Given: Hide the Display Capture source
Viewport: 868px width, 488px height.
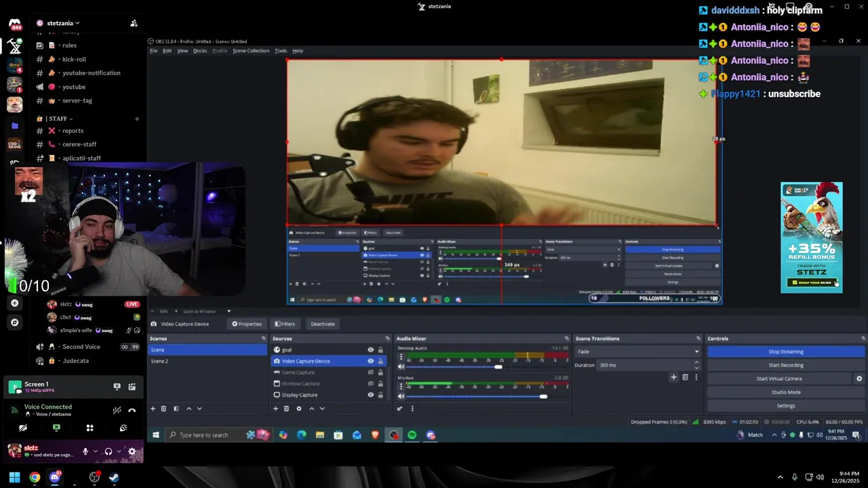Looking at the screenshot, I should pyautogui.click(x=370, y=394).
